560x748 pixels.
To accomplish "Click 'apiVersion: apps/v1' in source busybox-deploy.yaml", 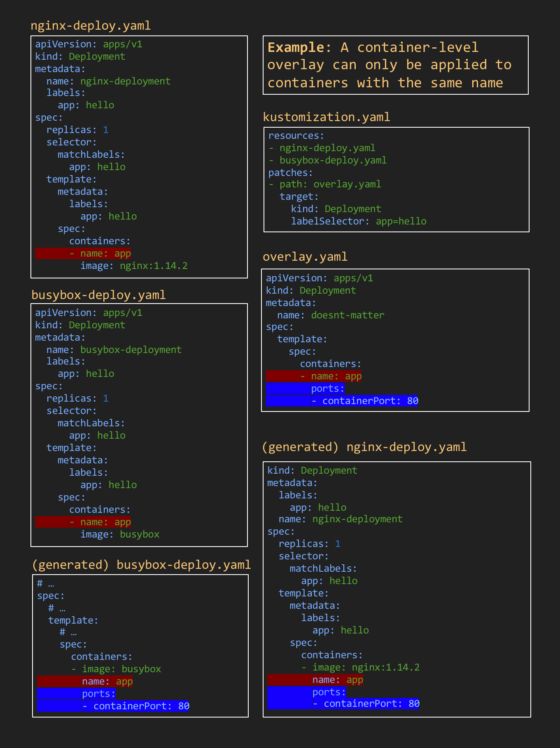I will pos(89,313).
